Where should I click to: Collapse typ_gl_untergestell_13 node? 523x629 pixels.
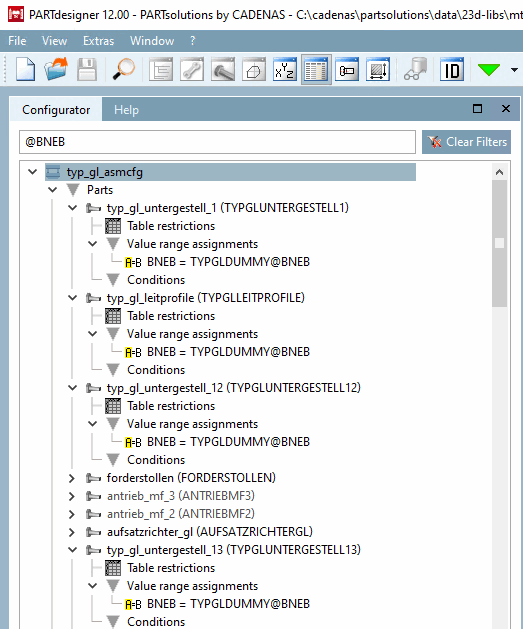(73, 550)
